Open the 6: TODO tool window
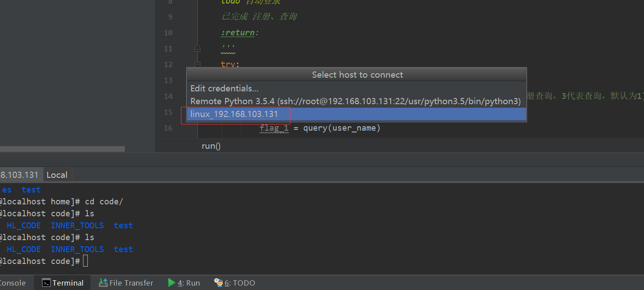This screenshot has height=290, width=644. click(x=240, y=283)
